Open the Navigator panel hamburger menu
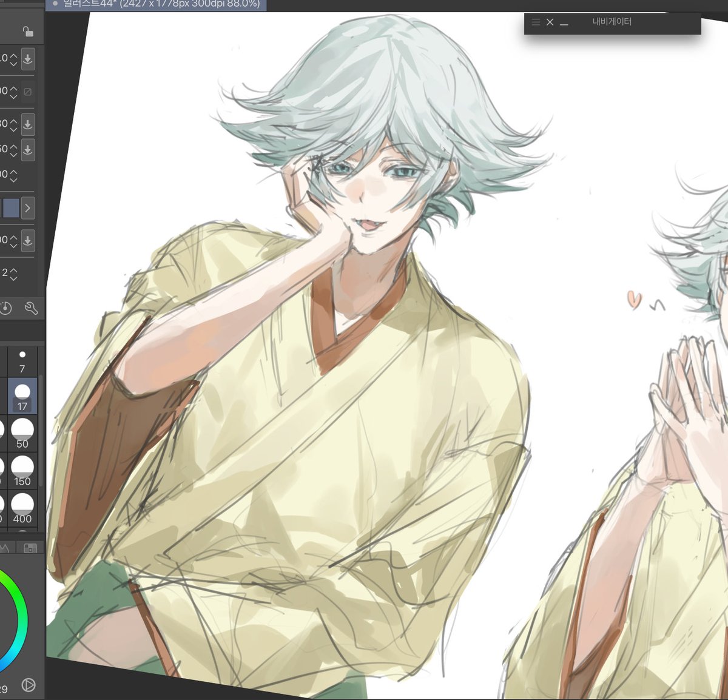728x700 pixels. (x=536, y=22)
